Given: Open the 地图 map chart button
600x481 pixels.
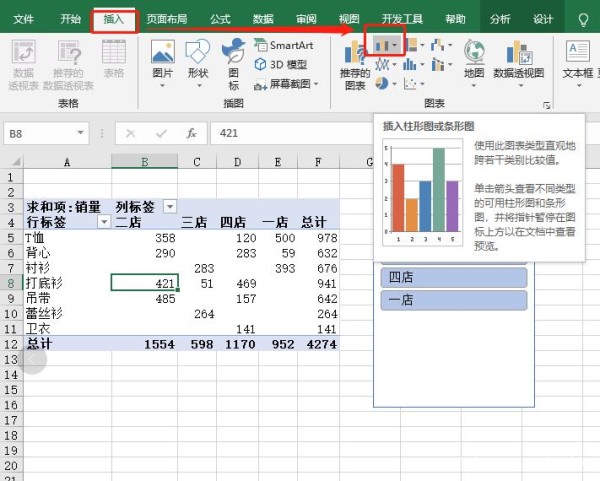Looking at the screenshot, I should [x=474, y=63].
